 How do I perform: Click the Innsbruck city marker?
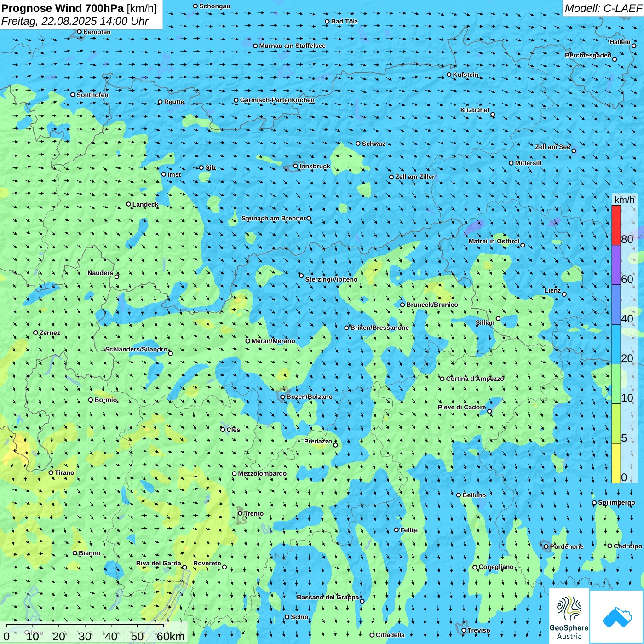(296, 166)
